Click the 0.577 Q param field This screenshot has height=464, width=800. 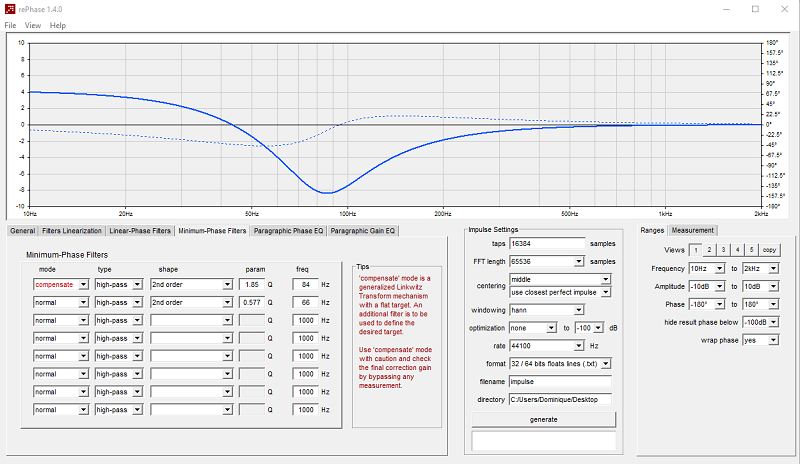[x=252, y=302]
